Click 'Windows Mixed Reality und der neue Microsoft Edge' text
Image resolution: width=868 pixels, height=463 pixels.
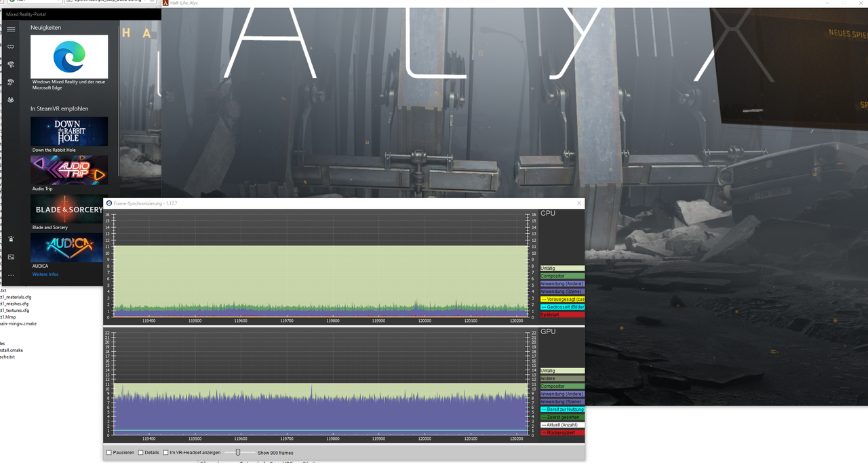pos(68,85)
